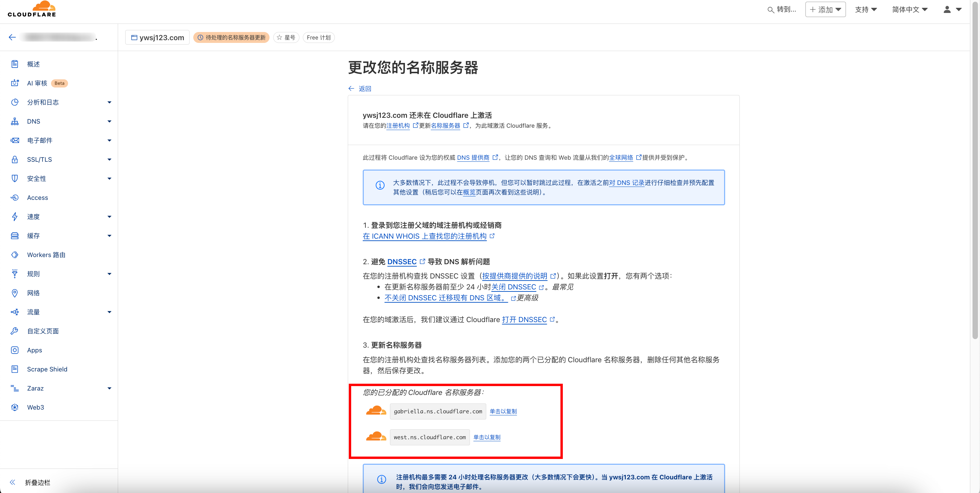Open the 添加 dropdown menu
980x493 pixels.
tap(825, 9)
